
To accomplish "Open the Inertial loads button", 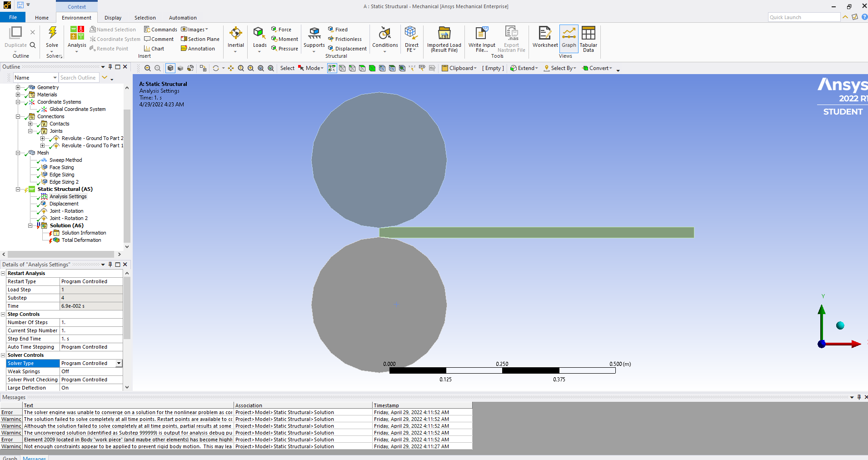I will pyautogui.click(x=235, y=40).
